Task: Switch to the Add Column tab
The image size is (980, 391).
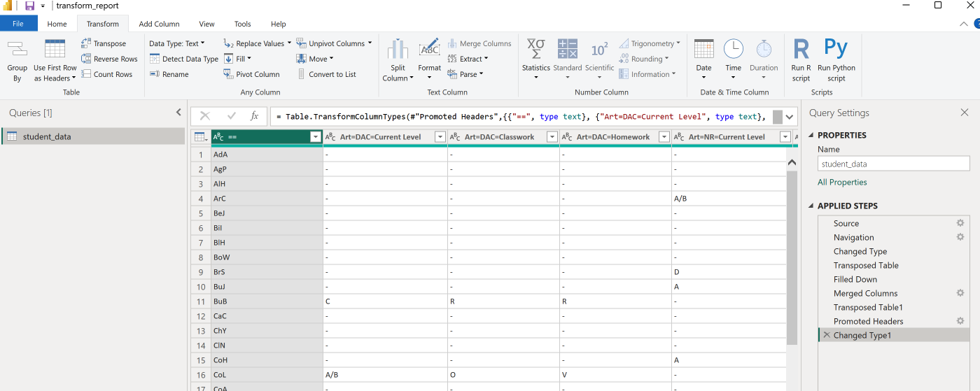Action: pyautogui.click(x=159, y=24)
